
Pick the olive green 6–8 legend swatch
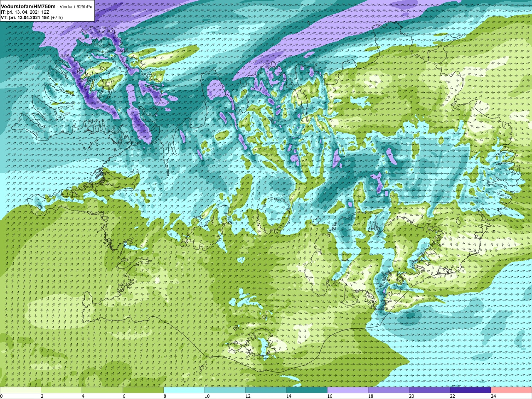tap(143, 390)
